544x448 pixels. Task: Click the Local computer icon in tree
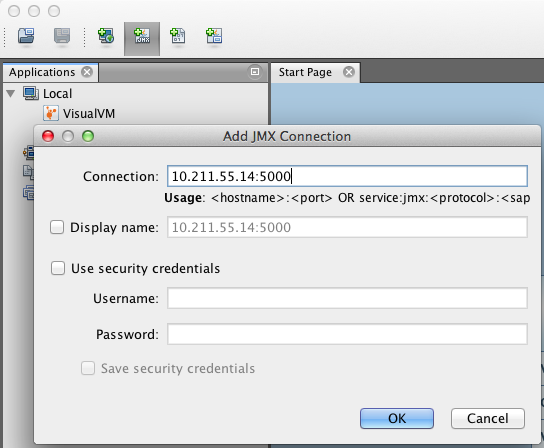pyautogui.click(x=31, y=93)
